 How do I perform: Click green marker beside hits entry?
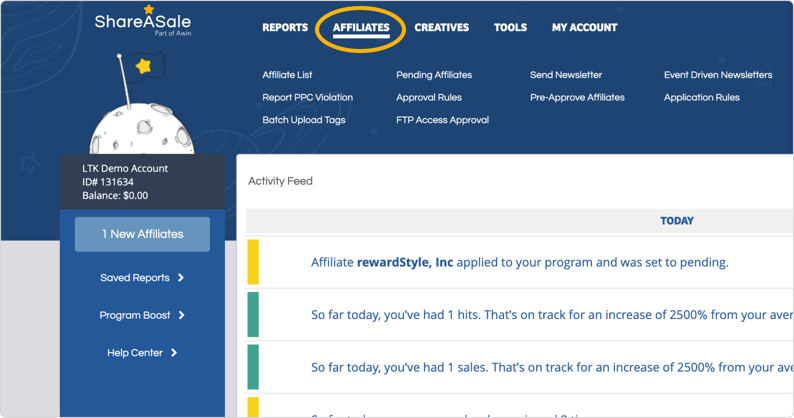(x=253, y=315)
